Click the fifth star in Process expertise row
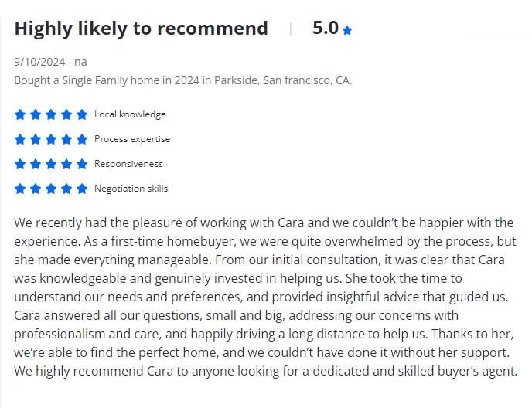Screen dimensions: 532x408 [82, 139]
